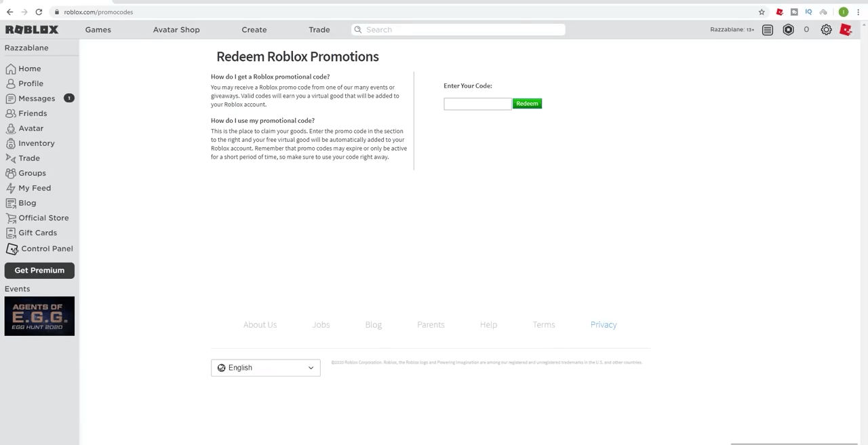Click the green Redeem button

coord(527,104)
